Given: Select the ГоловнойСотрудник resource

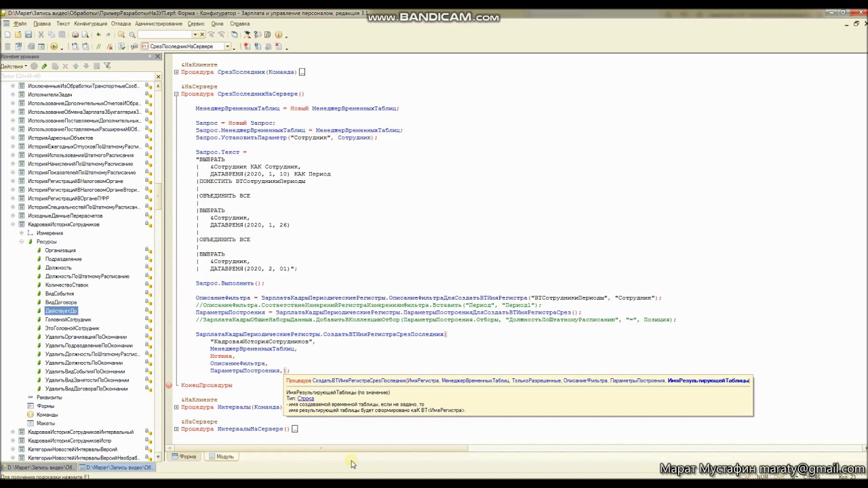Looking at the screenshot, I should 68,319.
